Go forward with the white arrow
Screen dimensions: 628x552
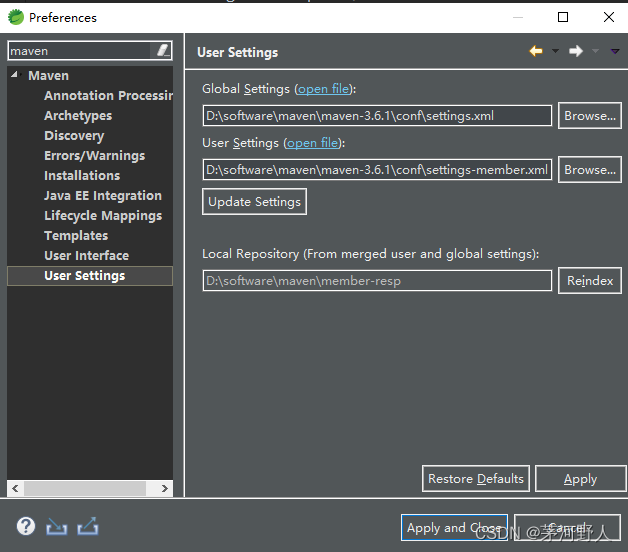click(576, 51)
